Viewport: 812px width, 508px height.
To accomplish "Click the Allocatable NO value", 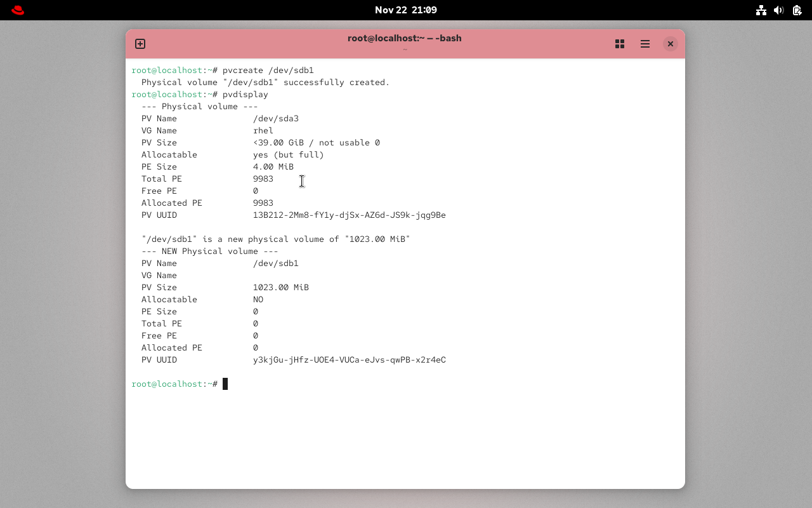I will click(258, 300).
